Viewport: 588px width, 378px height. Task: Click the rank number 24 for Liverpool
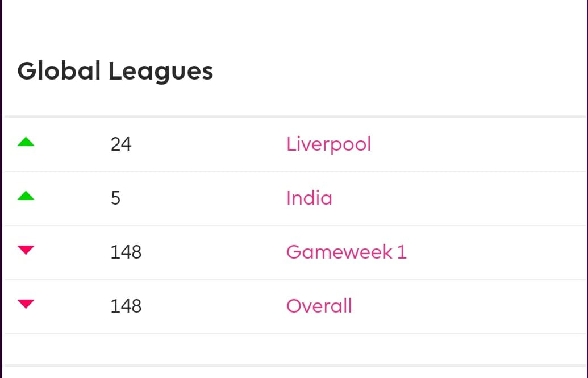(122, 144)
